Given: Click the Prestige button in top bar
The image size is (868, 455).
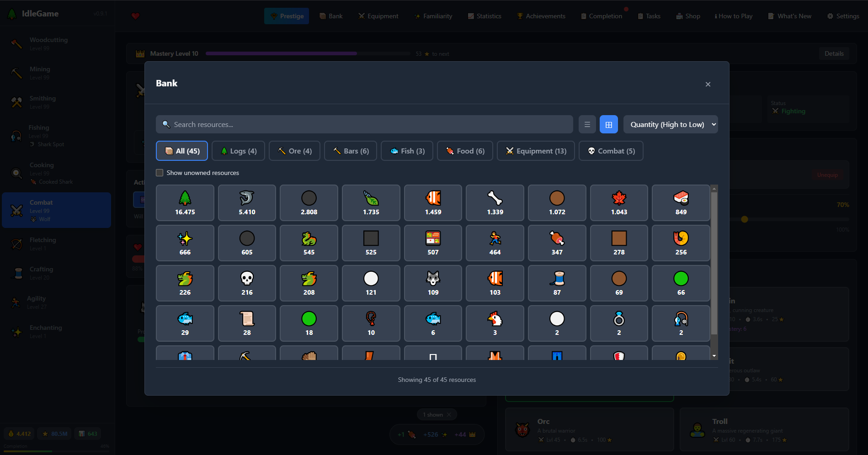Looking at the screenshot, I should (x=287, y=16).
